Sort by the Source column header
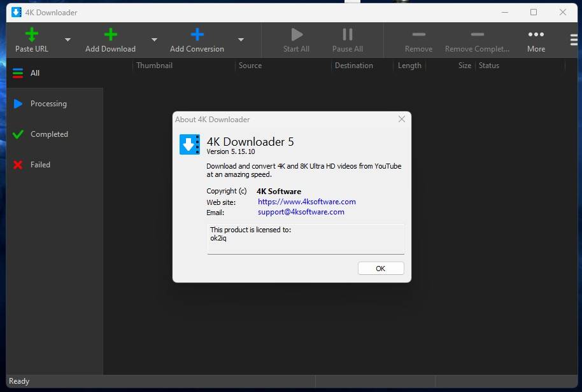This screenshot has height=392, width=582. tap(250, 66)
